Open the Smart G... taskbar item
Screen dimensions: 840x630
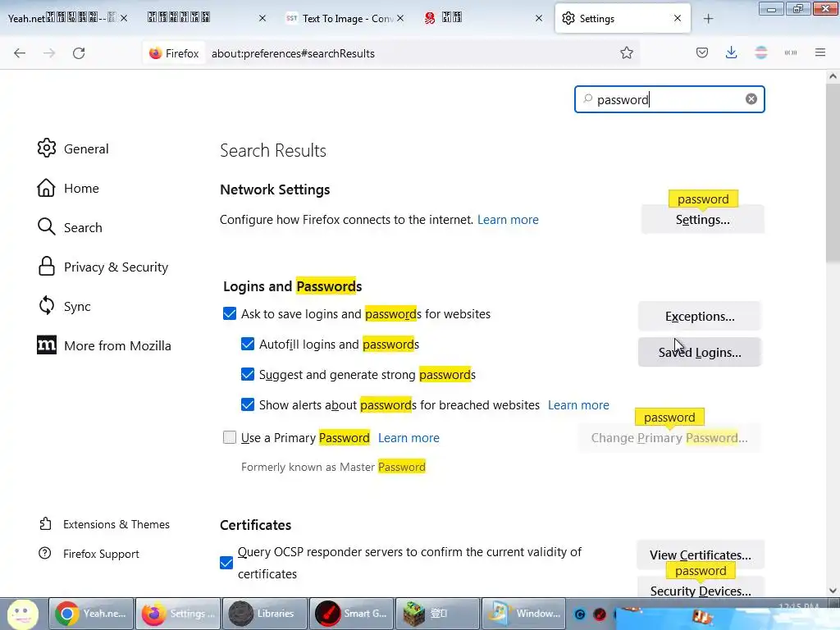point(351,614)
